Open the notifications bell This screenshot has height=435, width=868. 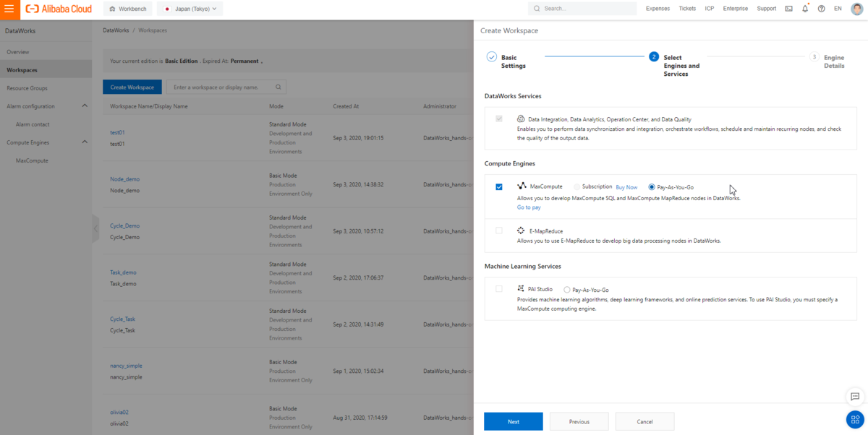click(805, 9)
